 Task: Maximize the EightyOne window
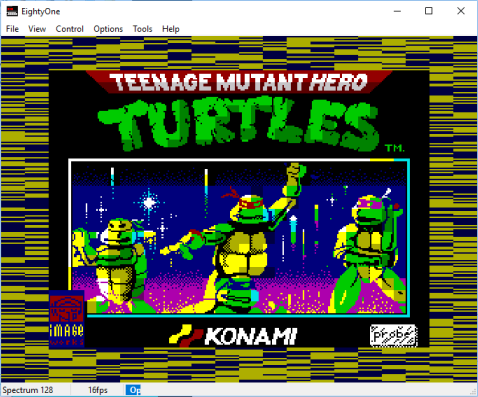429,11
